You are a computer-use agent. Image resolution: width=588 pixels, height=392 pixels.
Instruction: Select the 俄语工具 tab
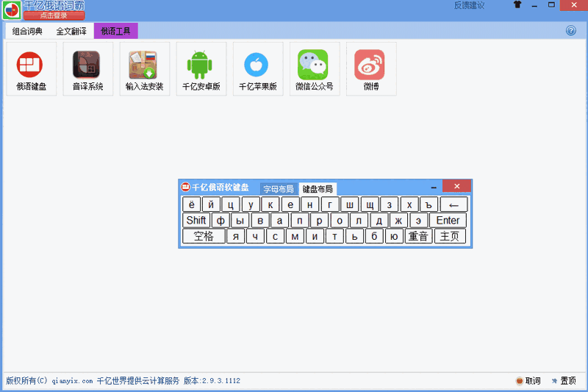pyautogui.click(x=116, y=31)
